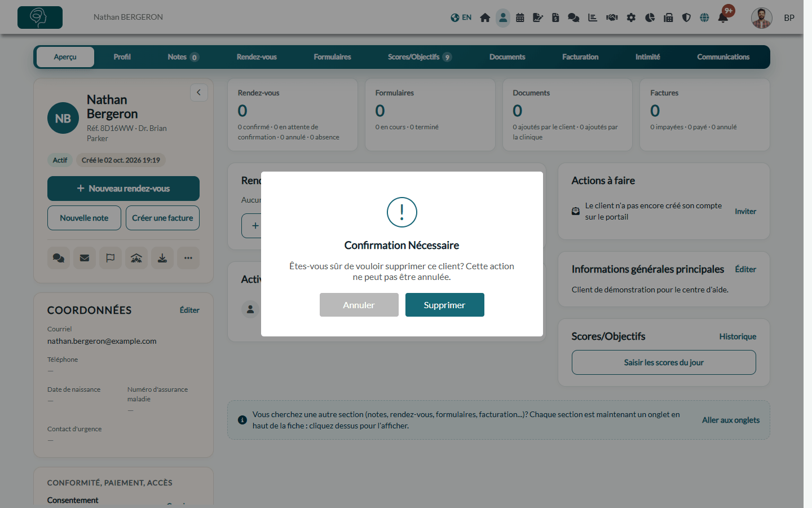Open the shield security icon

686,17
